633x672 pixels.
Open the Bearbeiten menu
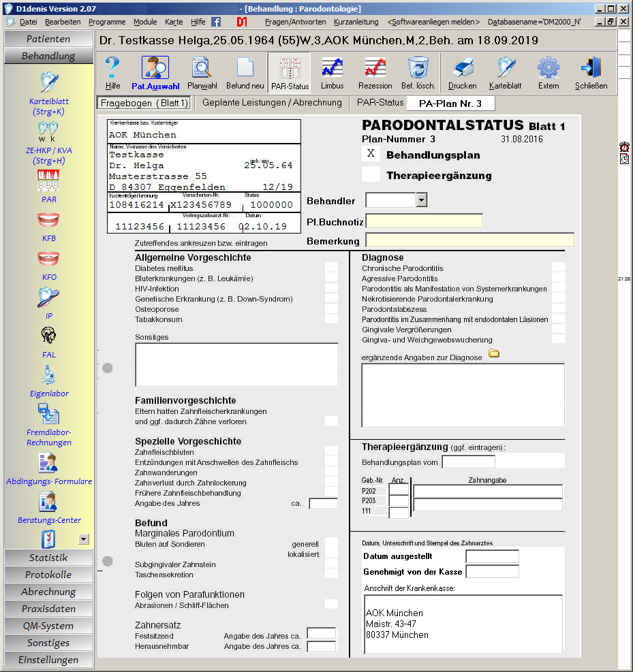(63, 22)
